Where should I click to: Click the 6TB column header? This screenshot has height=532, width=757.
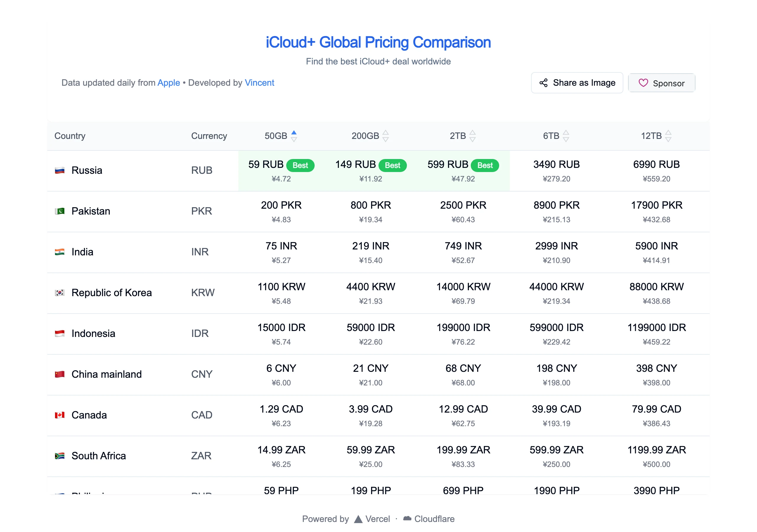point(556,136)
